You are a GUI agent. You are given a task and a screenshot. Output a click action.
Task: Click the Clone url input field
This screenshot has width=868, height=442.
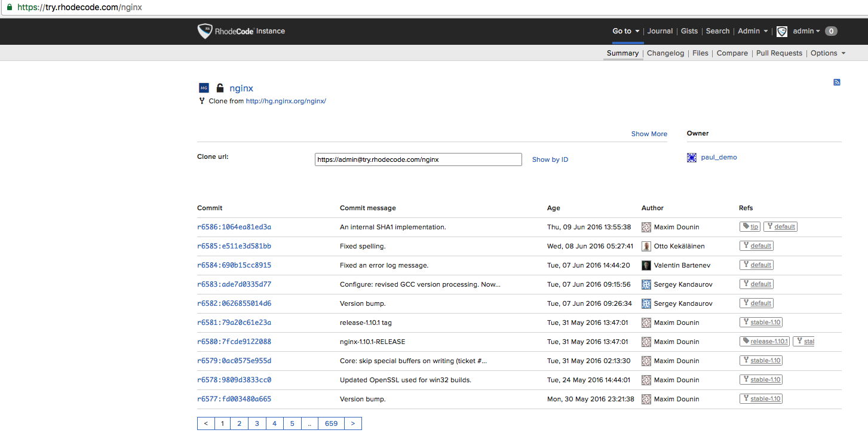[418, 159]
